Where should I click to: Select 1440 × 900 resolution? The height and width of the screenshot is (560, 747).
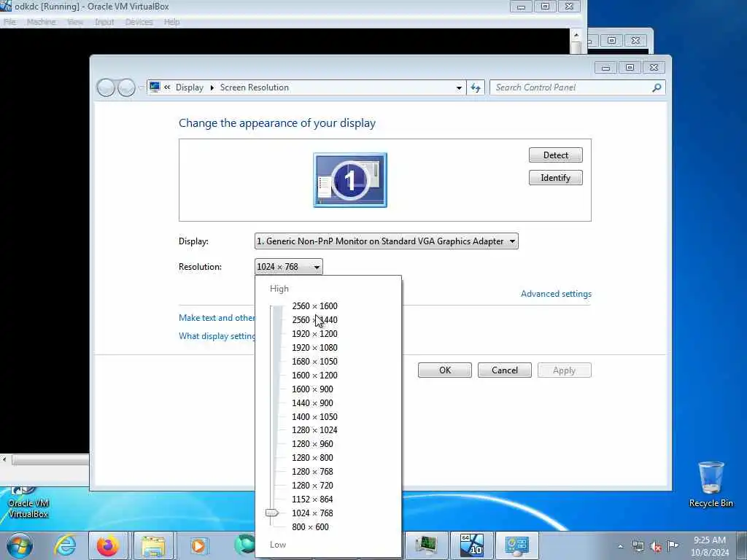click(x=312, y=402)
